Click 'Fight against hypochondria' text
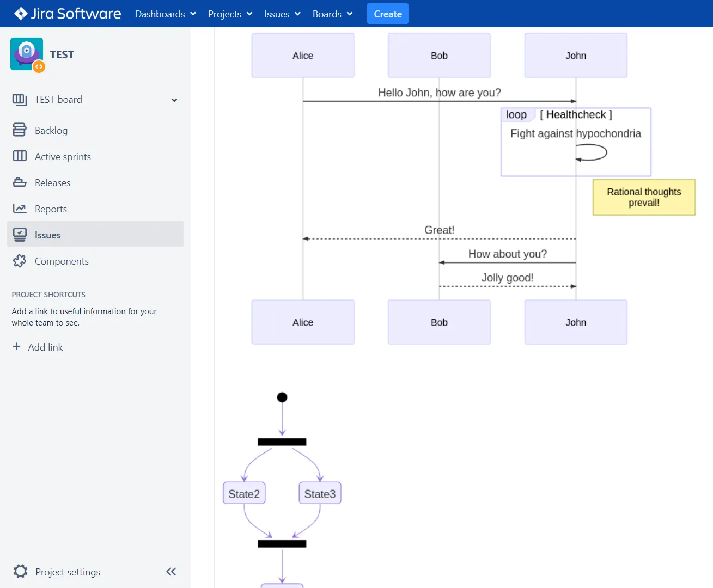 point(576,133)
